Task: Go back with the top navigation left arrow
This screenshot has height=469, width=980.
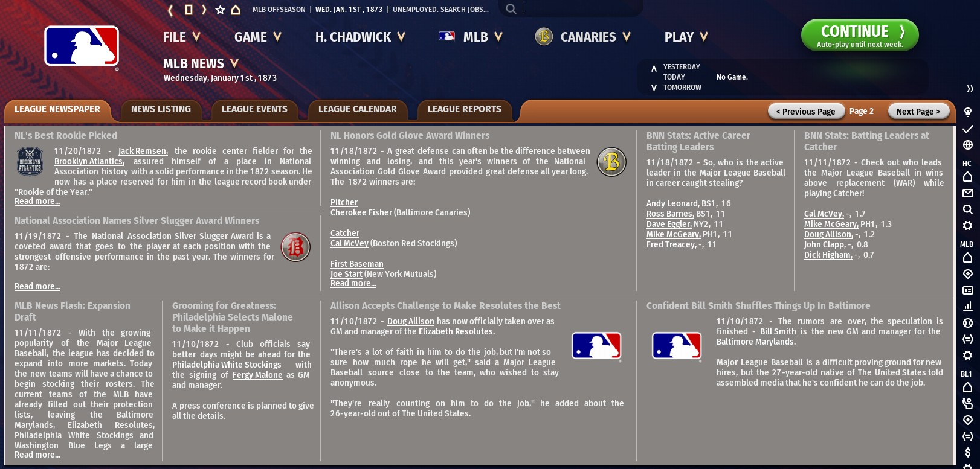Action: pyautogui.click(x=171, y=10)
